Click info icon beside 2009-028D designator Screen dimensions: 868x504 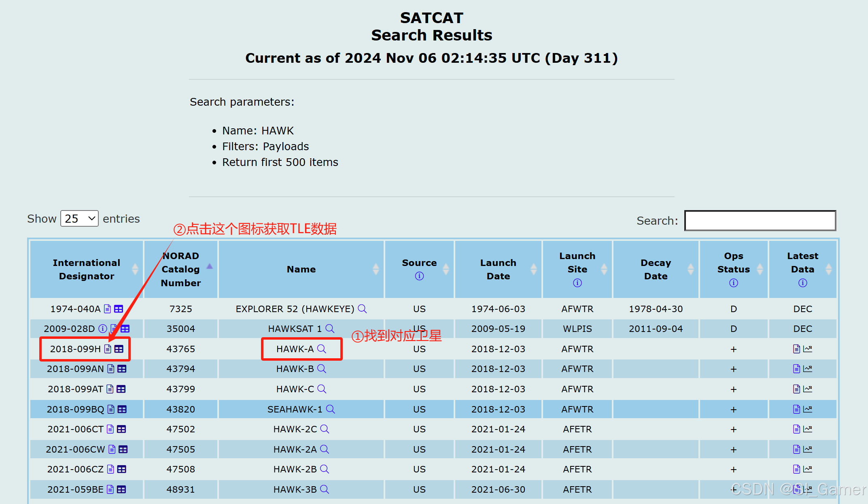103,328
